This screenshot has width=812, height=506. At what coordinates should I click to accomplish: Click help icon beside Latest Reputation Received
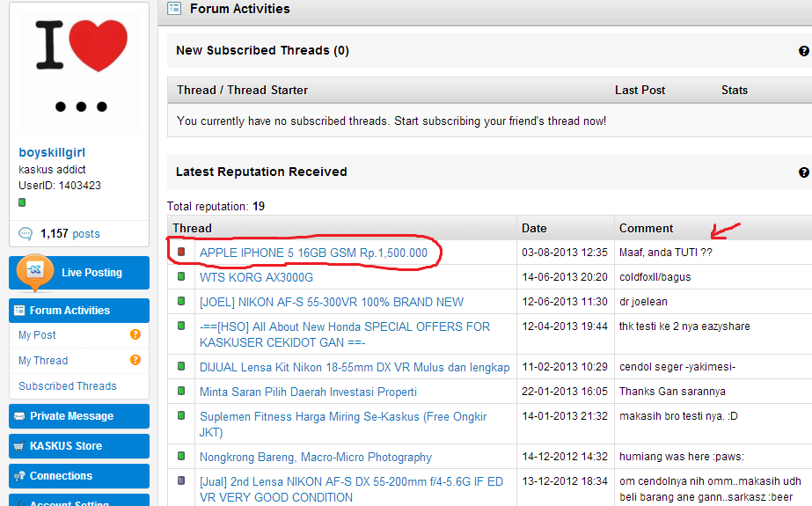803,172
